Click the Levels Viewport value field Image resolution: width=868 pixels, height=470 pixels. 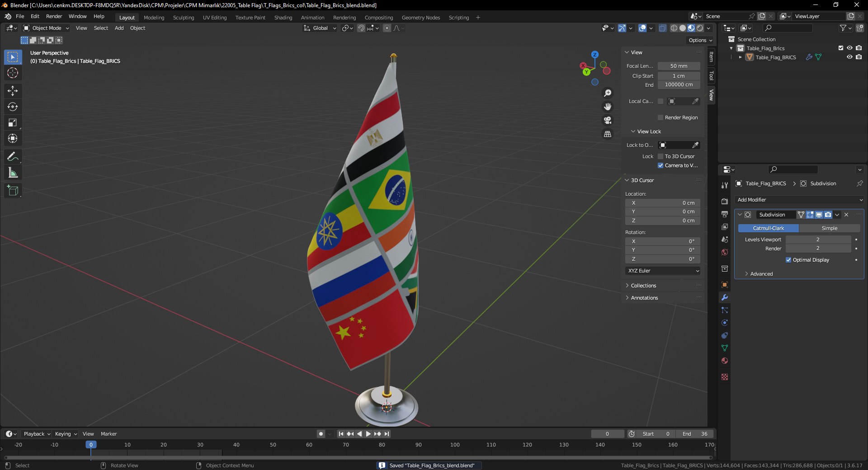coord(818,240)
